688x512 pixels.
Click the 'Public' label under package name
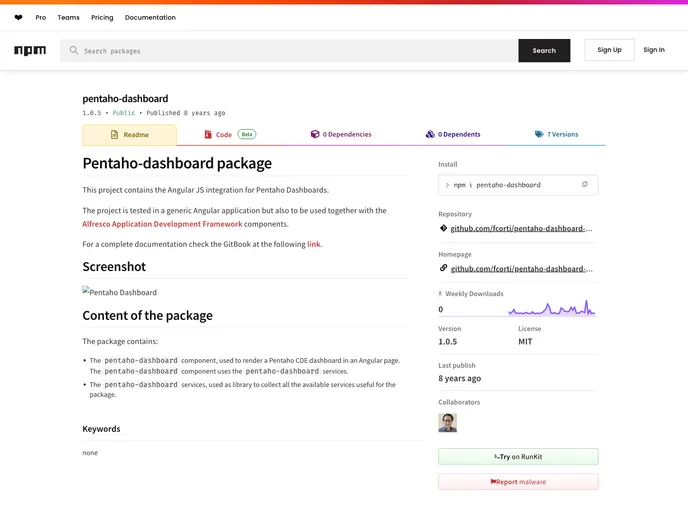coord(124,113)
